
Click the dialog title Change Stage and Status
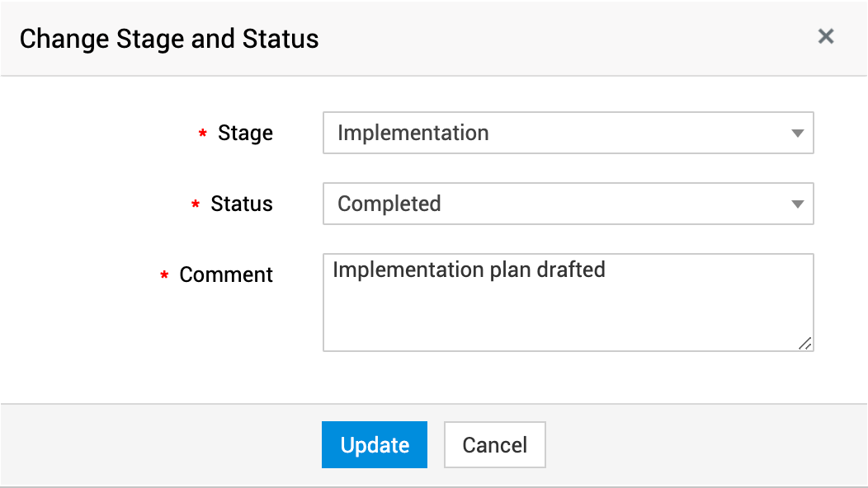point(169,39)
